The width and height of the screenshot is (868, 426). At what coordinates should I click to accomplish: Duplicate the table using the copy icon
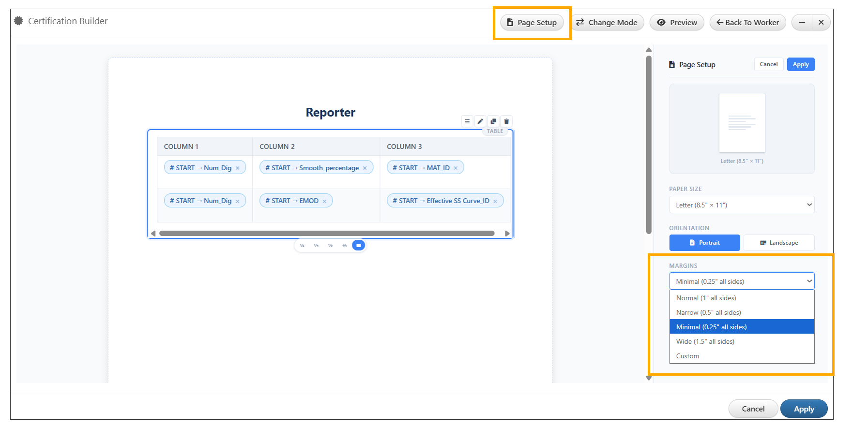493,121
